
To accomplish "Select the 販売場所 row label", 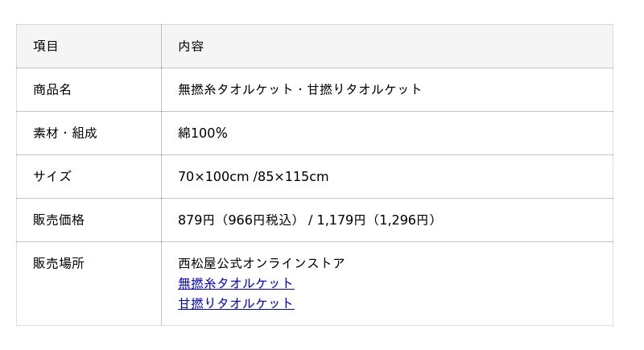I will [59, 263].
